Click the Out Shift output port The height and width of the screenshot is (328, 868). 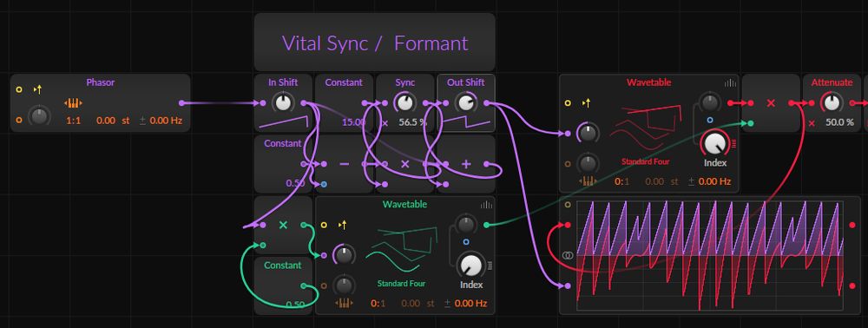click(x=486, y=103)
